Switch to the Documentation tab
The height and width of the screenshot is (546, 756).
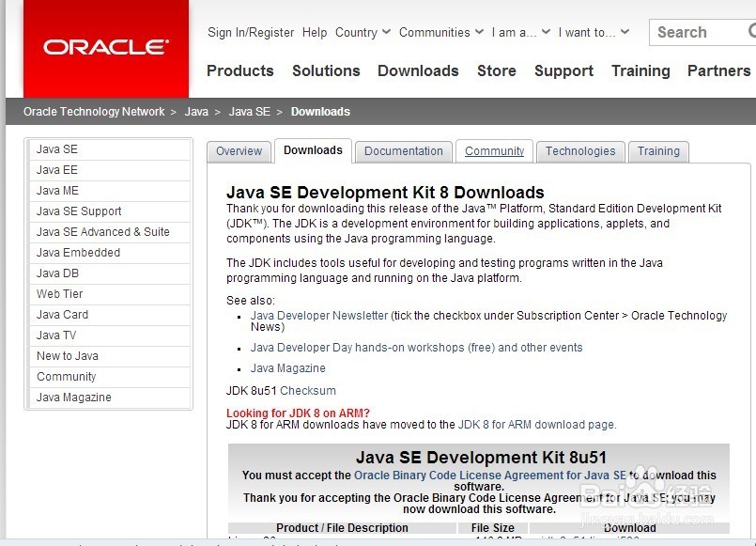click(x=404, y=151)
